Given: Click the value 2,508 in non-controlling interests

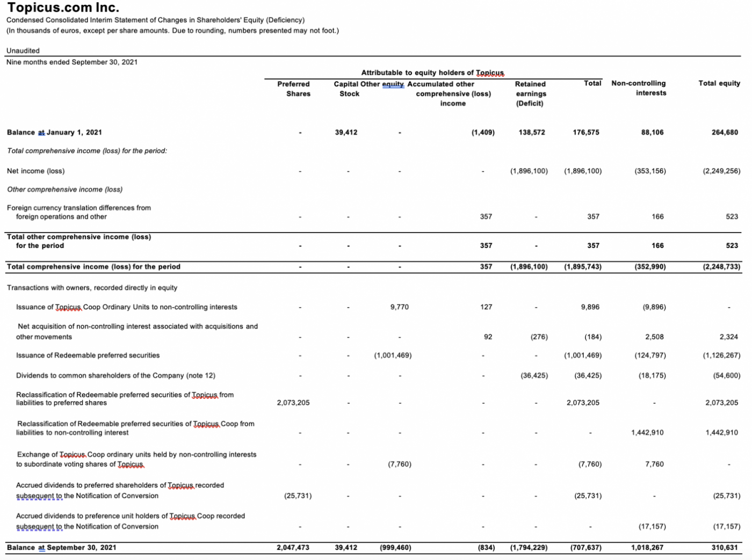Looking at the screenshot, I should pos(654,337).
